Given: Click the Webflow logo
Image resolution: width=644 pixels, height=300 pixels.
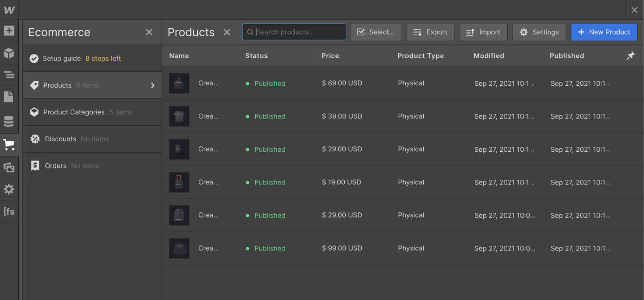Looking at the screenshot, I should pyautogui.click(x=9, y=9).
